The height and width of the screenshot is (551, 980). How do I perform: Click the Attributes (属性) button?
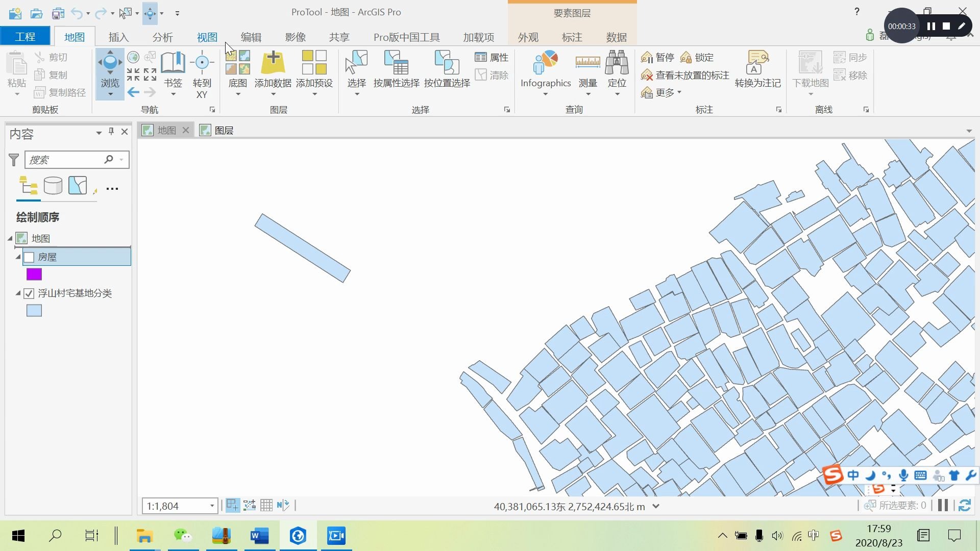pyautogui.click(x=492, y=57)
